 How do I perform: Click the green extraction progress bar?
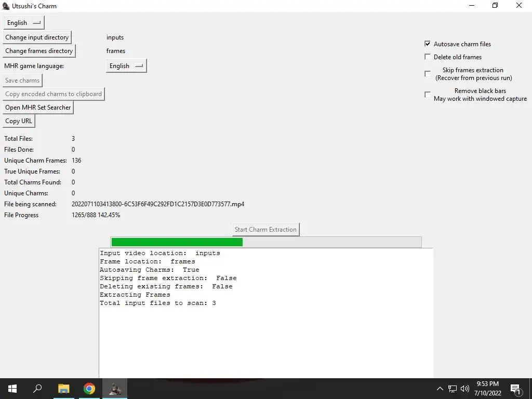tap(266, 242)
